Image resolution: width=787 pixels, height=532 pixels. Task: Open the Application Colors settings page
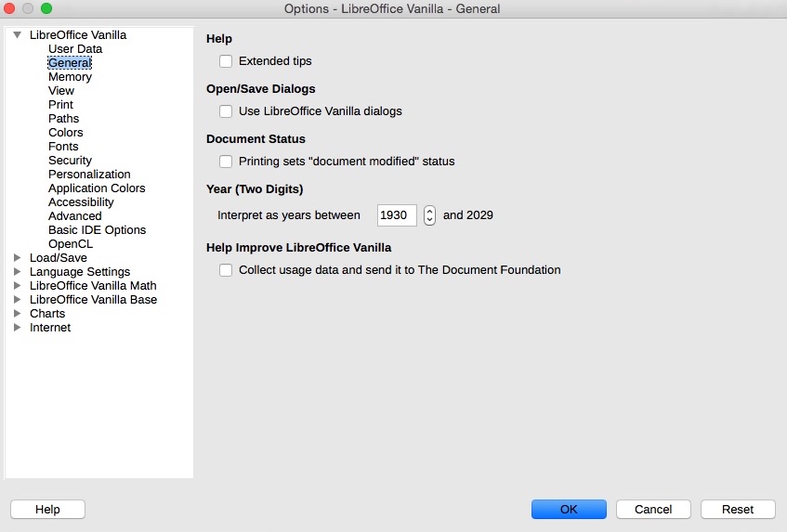[97, 188]
